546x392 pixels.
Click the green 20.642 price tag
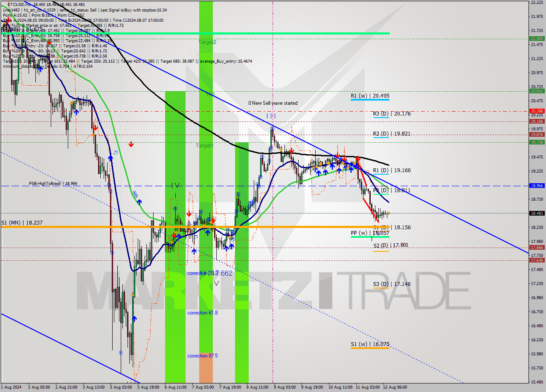click(x=537, y=91)
